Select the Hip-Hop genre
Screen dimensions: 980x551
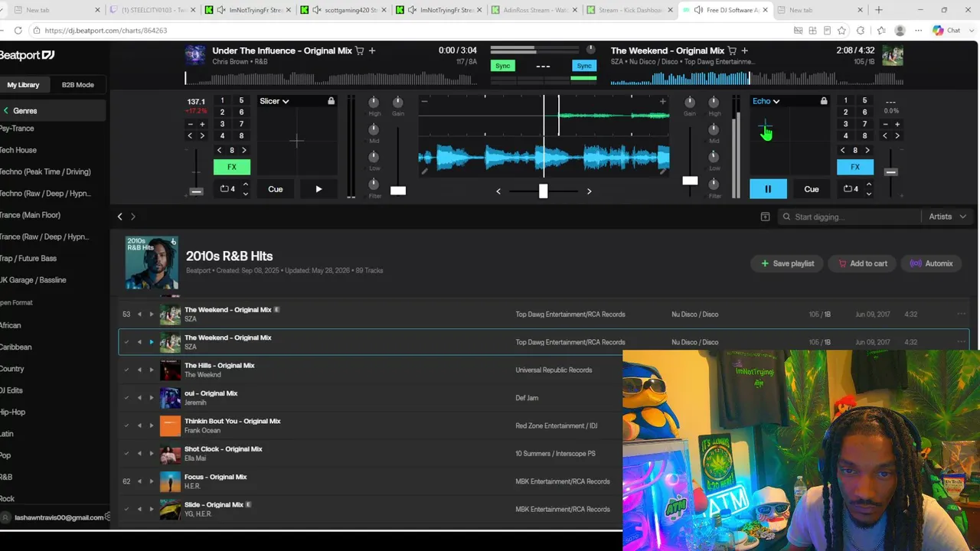coord(13,412)
